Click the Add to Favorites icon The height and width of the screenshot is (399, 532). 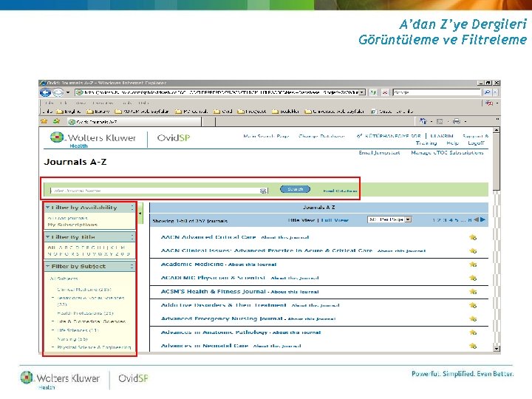click(56, 121)
